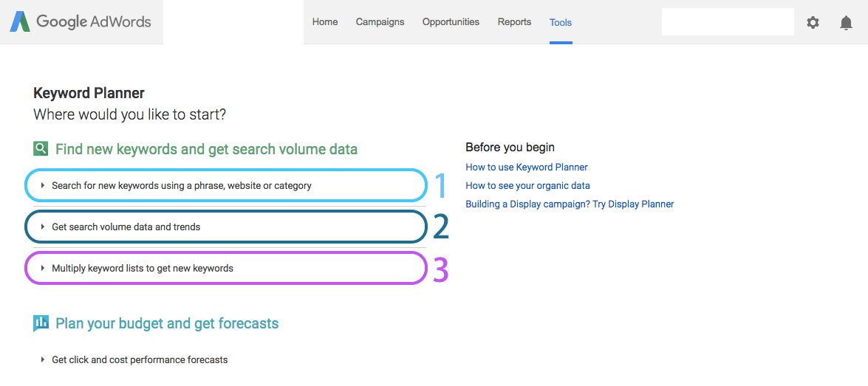The height and width of the screenshot is (386, 868).
Task: Click the blue bar chart forecast icon
Action: (x=41, y=323)
